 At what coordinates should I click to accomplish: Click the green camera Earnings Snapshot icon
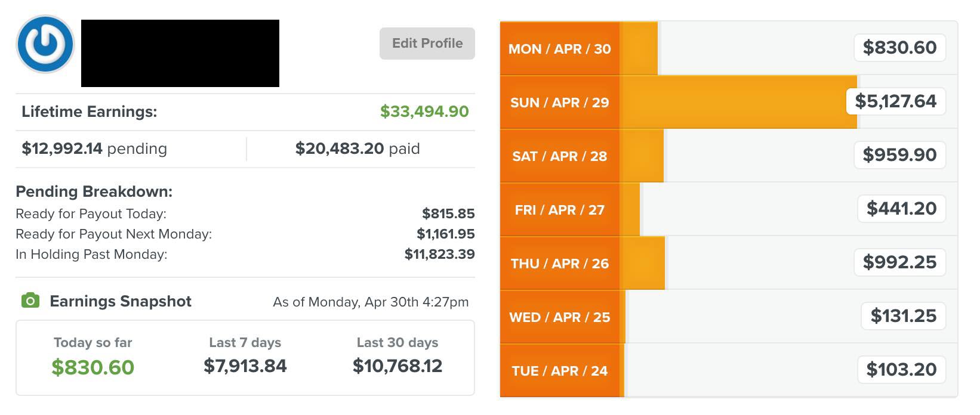(x=30, y=301)
